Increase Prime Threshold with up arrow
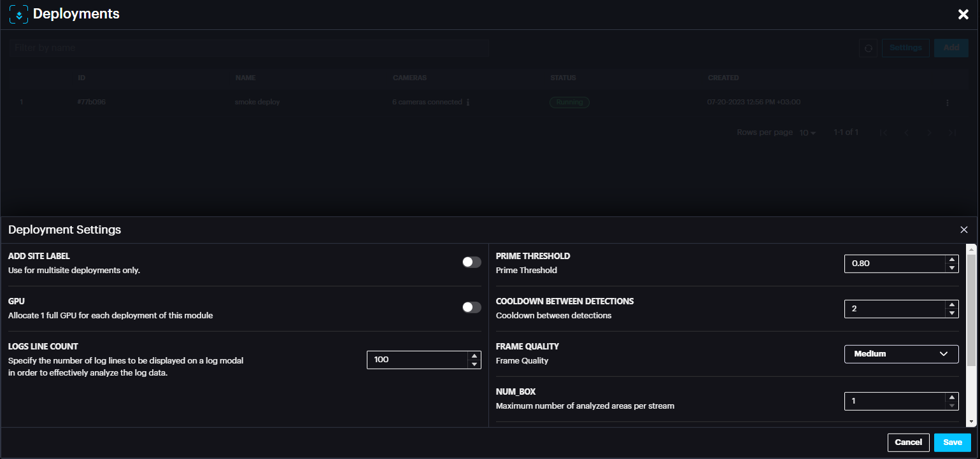The width and height of the screenshot is (980, 459). pos(951,260)
